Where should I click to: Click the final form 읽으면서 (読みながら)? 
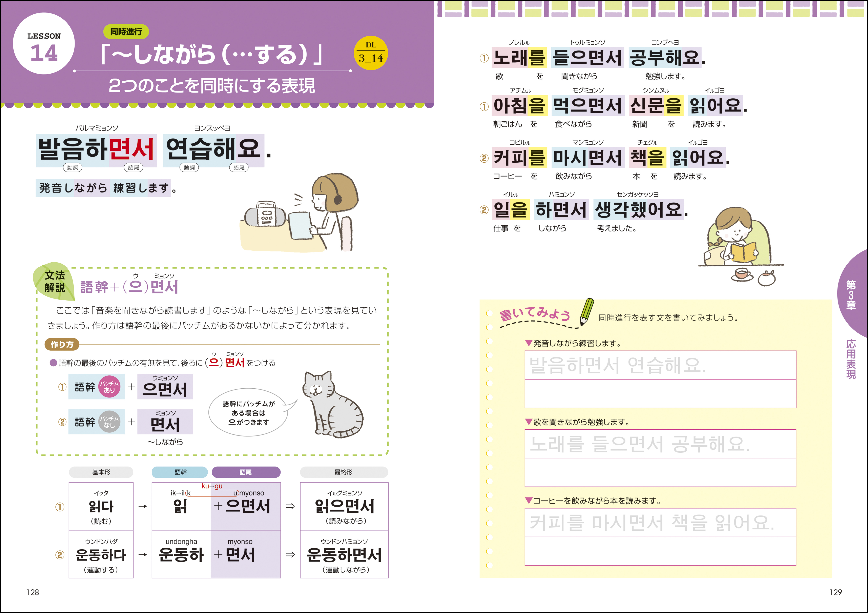344,506
